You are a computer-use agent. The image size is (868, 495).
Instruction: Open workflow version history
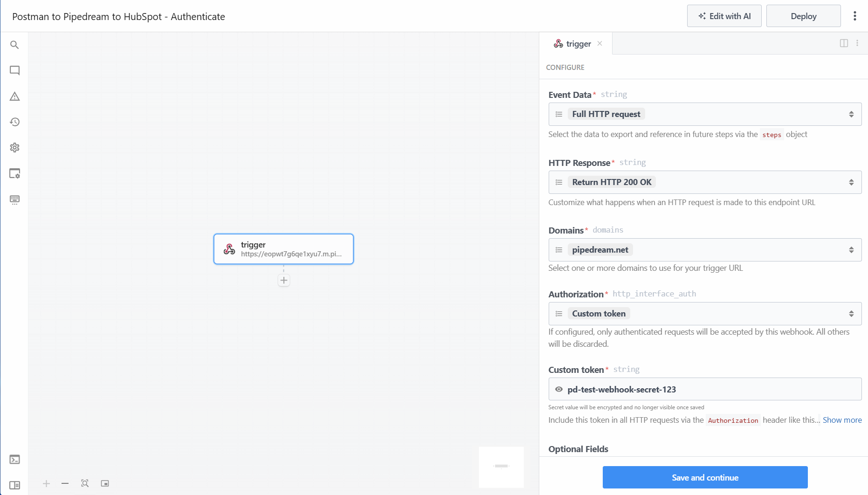click(x=14, y=122)
